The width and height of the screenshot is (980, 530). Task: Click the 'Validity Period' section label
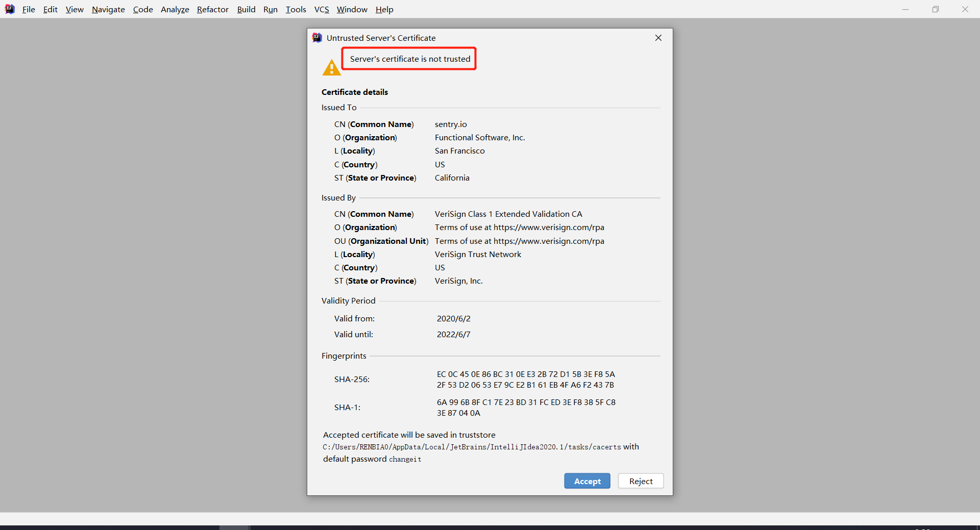(x=348, y=300)
